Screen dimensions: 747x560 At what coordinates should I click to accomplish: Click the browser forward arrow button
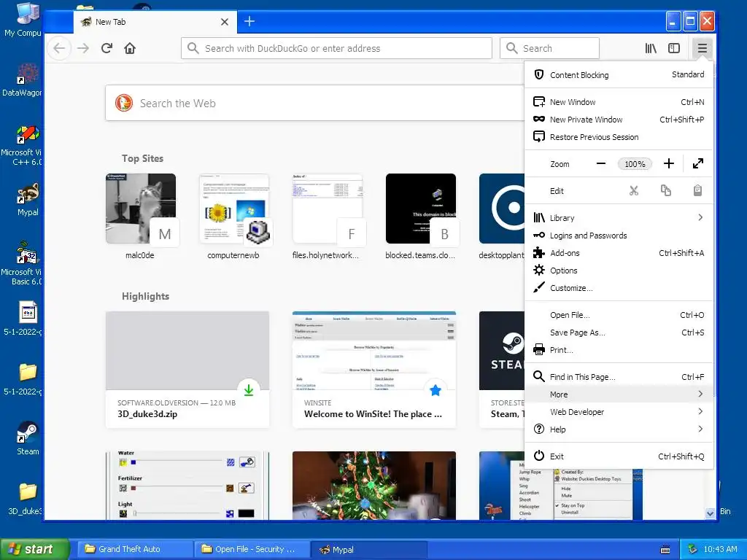click(83, 48)
